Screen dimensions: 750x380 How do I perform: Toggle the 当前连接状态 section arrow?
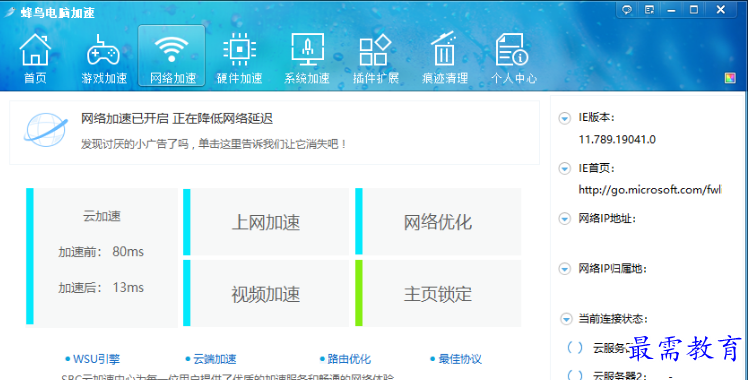566,319
